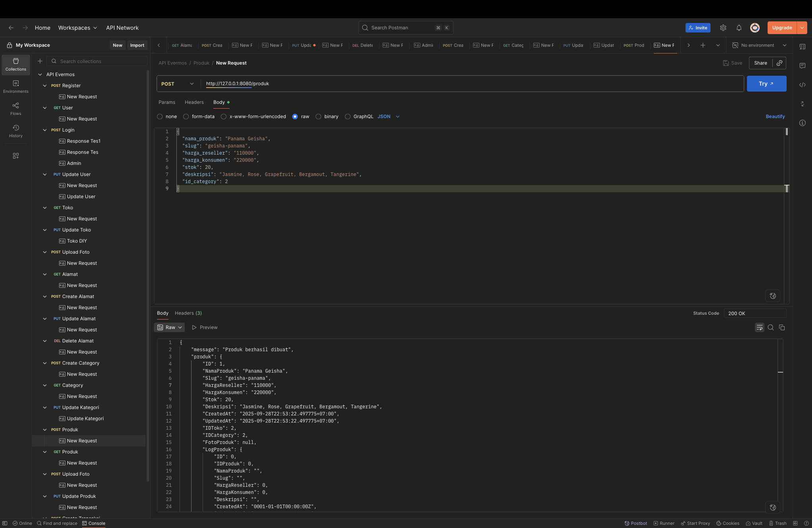Open the Flows sidebar panel

[15, 109]
